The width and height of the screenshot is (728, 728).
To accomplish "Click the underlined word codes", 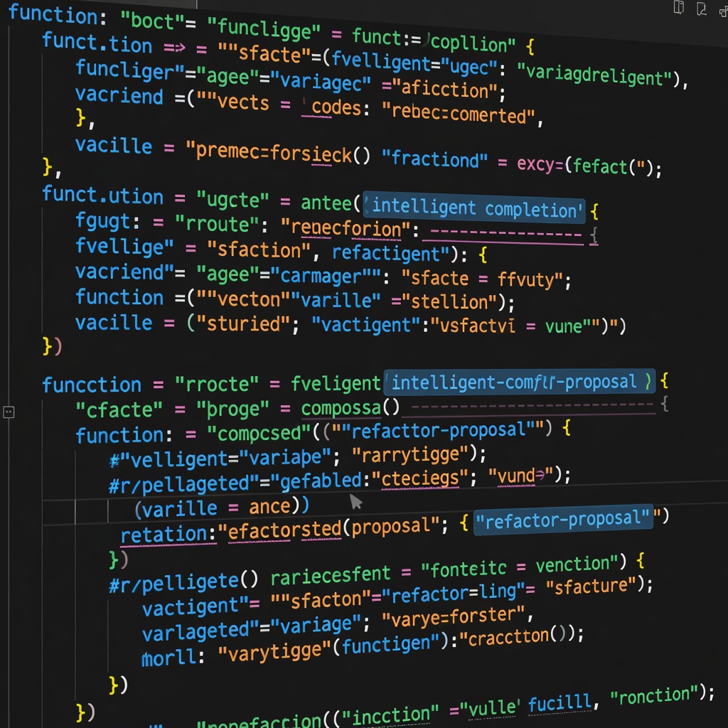I will (x=336, y=107).
